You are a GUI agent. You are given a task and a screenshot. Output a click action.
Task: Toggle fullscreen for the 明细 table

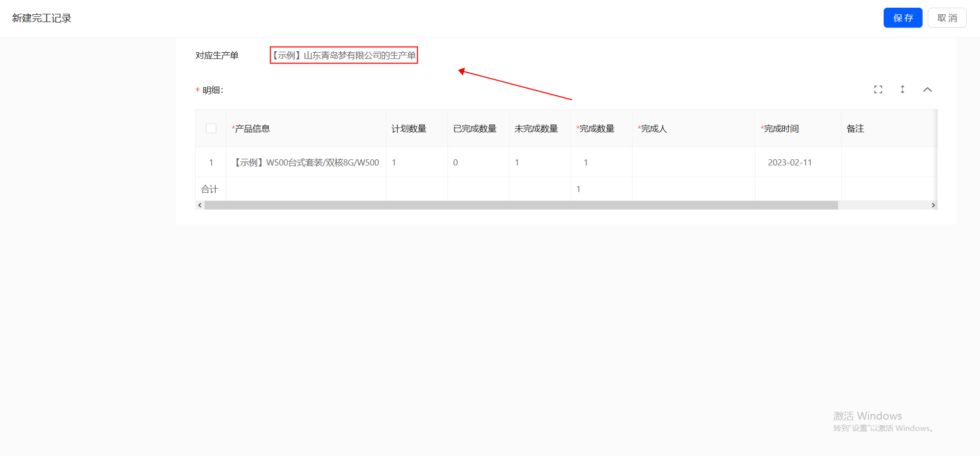pos(878,90)
